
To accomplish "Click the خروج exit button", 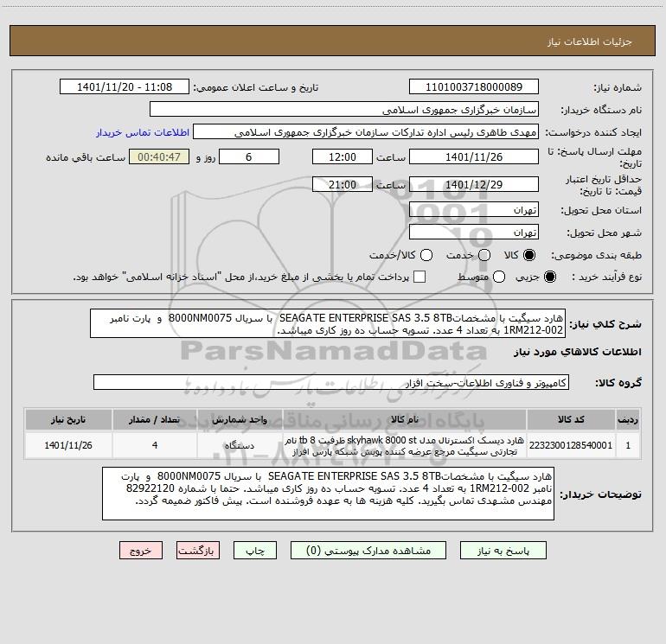I will [x=141, y=551].
